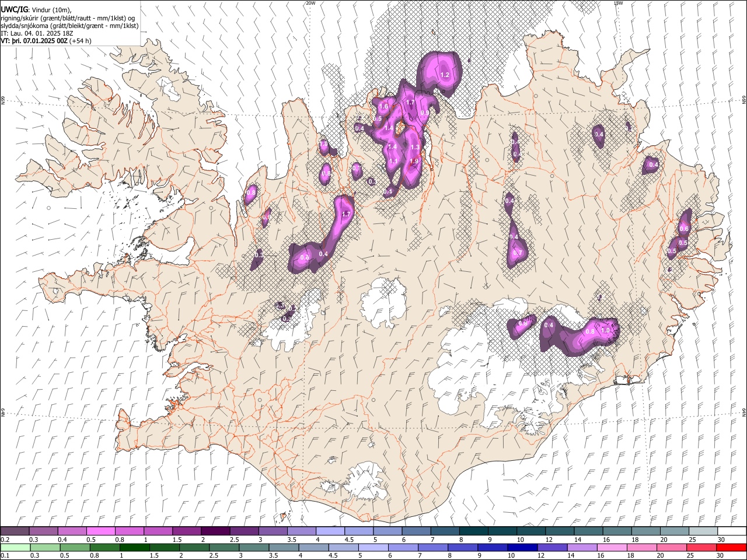Click the lower legend swatch between 2.5 and 3
The image size is (747, 560).
point(224,547)
